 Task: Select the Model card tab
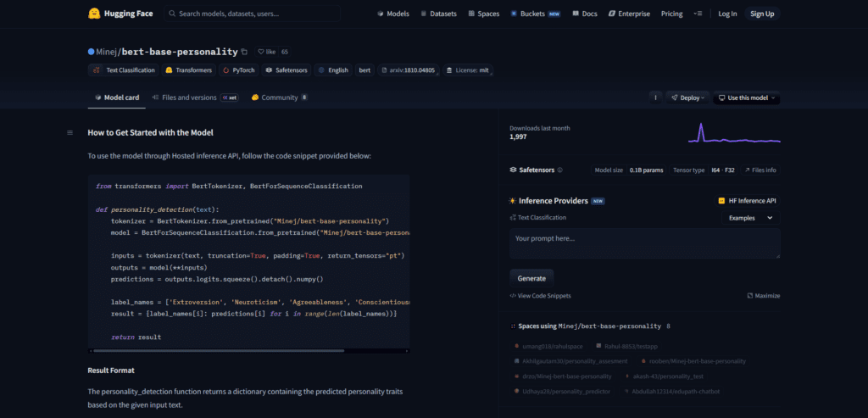117,98
